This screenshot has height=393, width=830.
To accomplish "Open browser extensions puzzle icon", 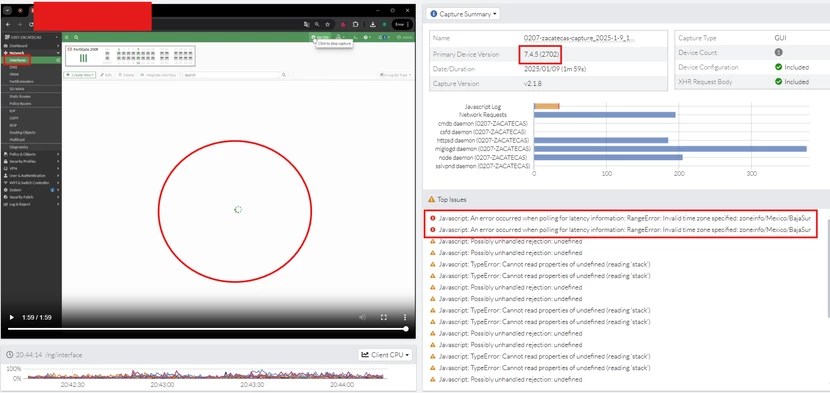I will [x=356, y=24].
